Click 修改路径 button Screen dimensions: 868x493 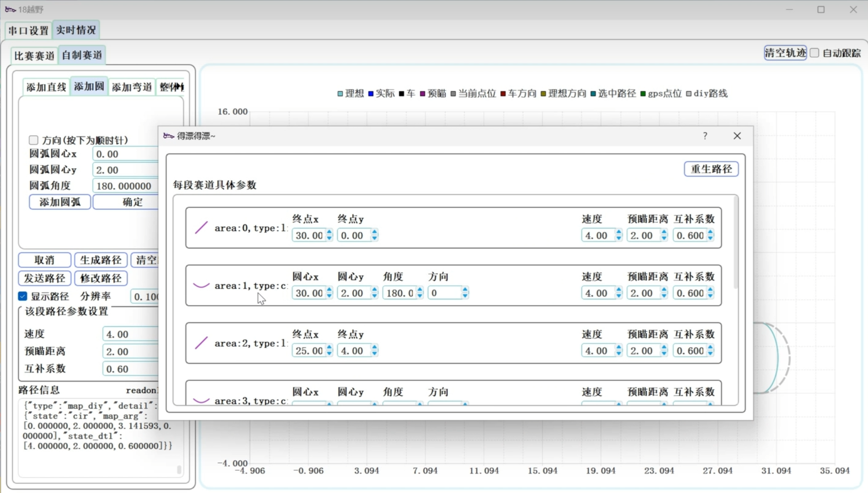tap(101, 278)
